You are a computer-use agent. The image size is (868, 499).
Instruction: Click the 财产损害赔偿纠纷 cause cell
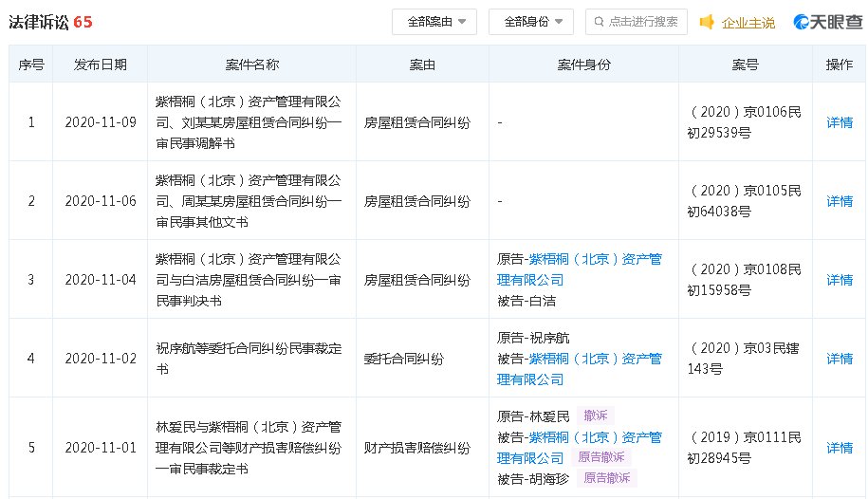point(416,448)
